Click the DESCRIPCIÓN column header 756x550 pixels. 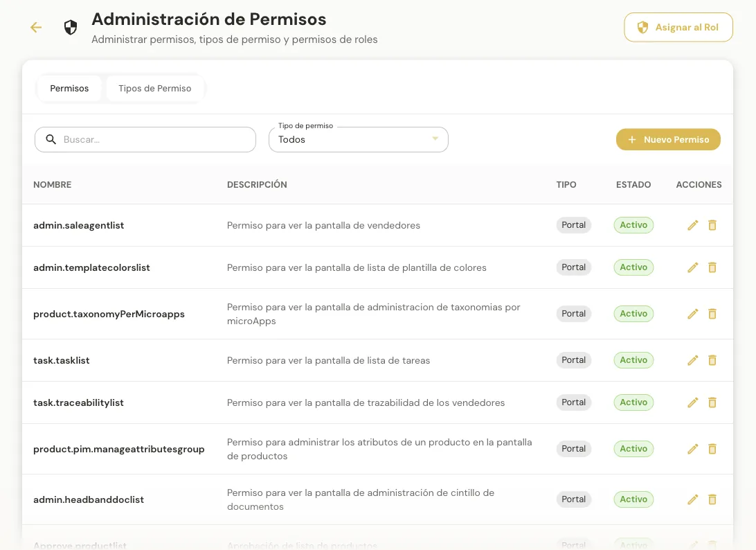coord(257,185)
